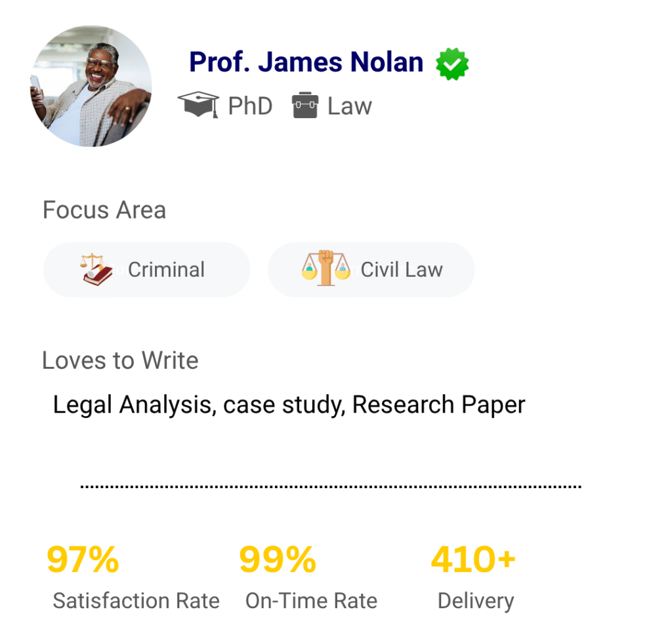This screenshot has width=672, height=643.
Task: Click the briefcase icon beside Law
Action: pos(305,106)
